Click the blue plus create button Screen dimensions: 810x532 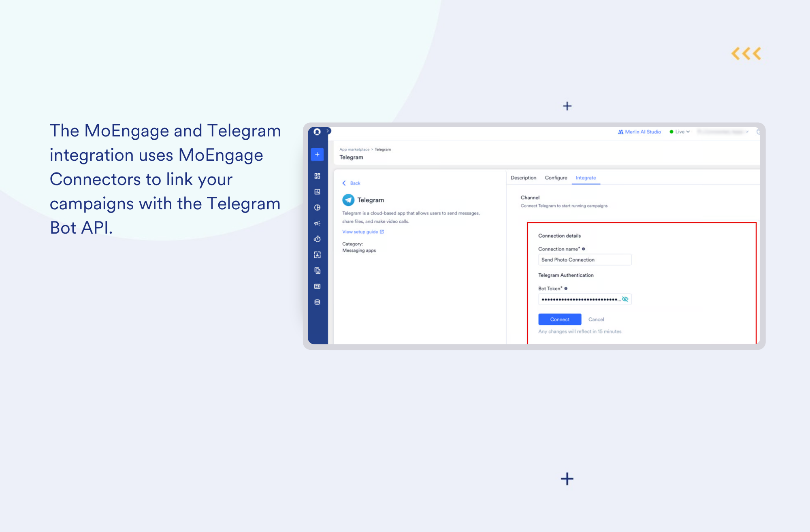(x=317, y=154)
